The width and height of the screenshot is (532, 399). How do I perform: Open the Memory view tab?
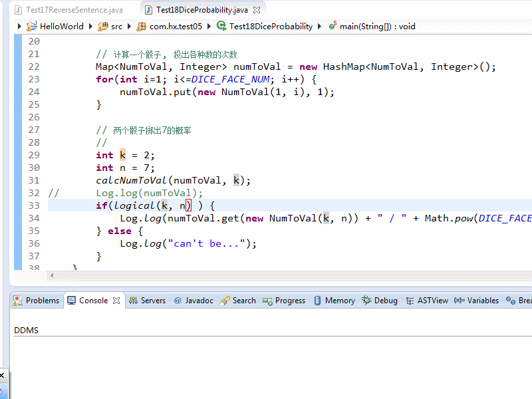[334, 301]
